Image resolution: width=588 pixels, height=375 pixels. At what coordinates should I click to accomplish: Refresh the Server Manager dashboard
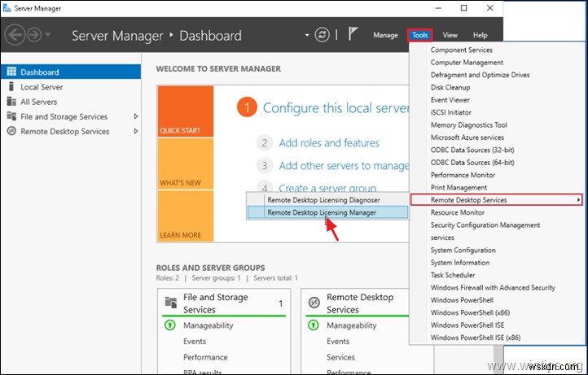322,35
